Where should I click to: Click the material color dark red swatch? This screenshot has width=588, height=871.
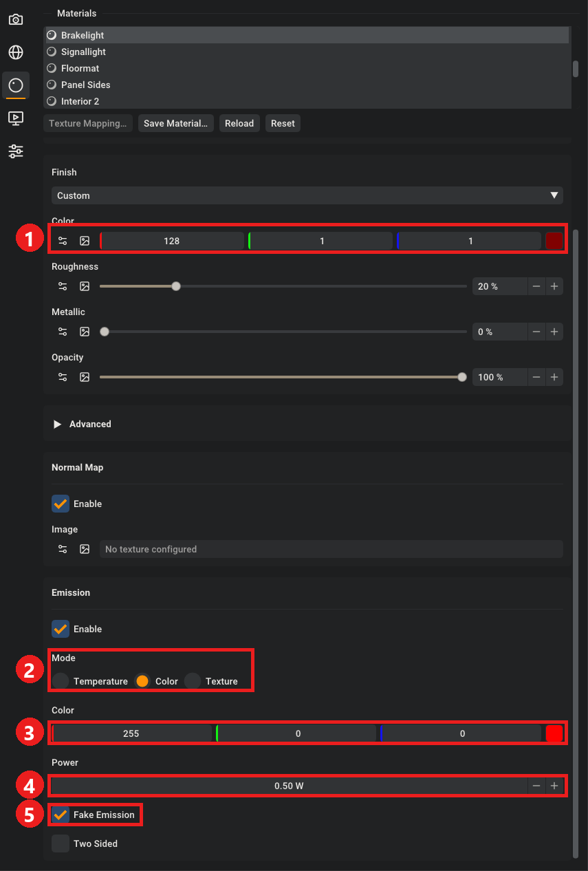point(554,241)
